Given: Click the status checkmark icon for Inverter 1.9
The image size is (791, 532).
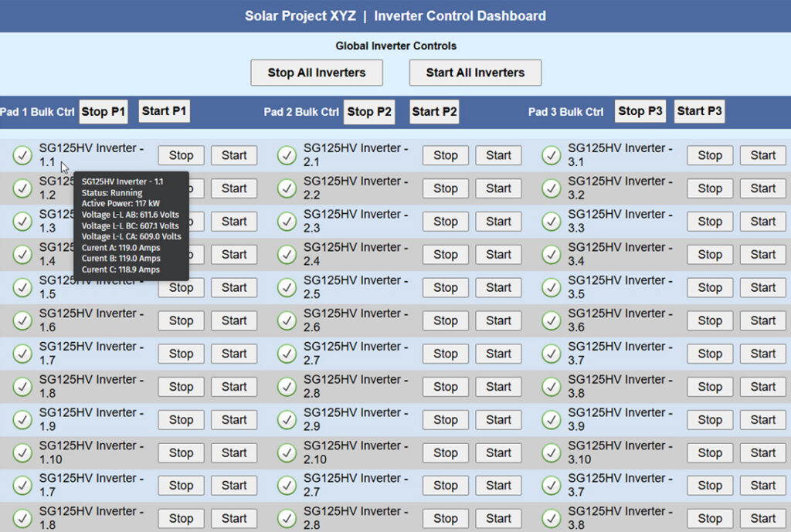Looking at the screenshot, I should tap(22, 419).
